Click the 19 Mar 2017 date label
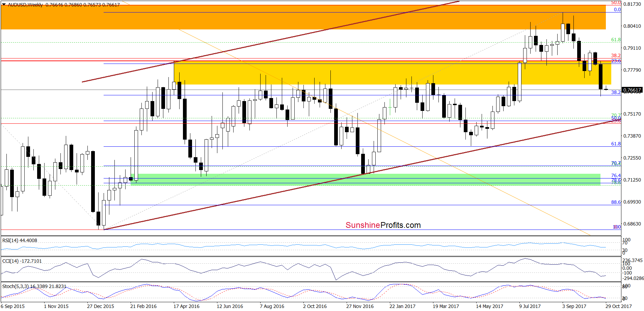644x311 pixels. tap(446, 306)
